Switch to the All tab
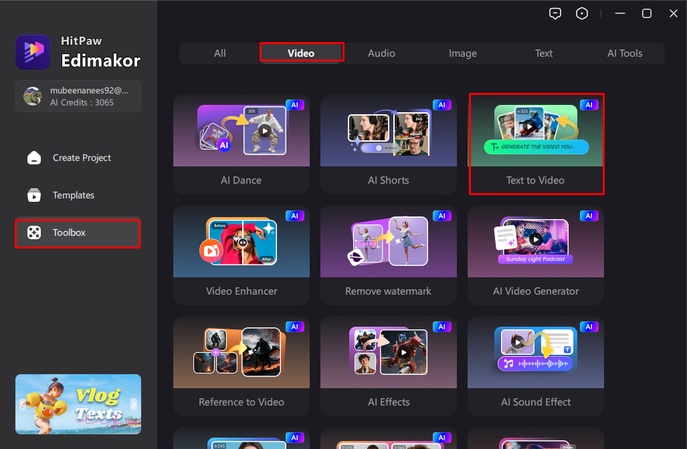 pos(220,53)
